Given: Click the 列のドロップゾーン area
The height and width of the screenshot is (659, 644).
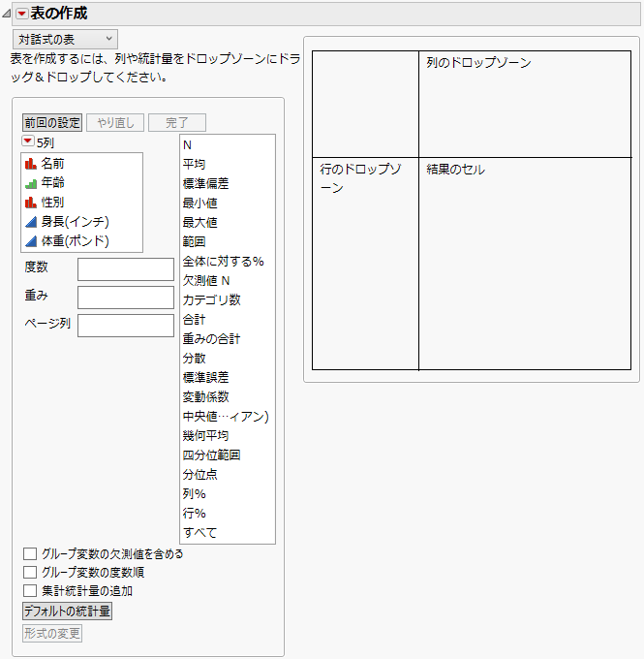Looking at the screenshot, I should tap(525, 105).
